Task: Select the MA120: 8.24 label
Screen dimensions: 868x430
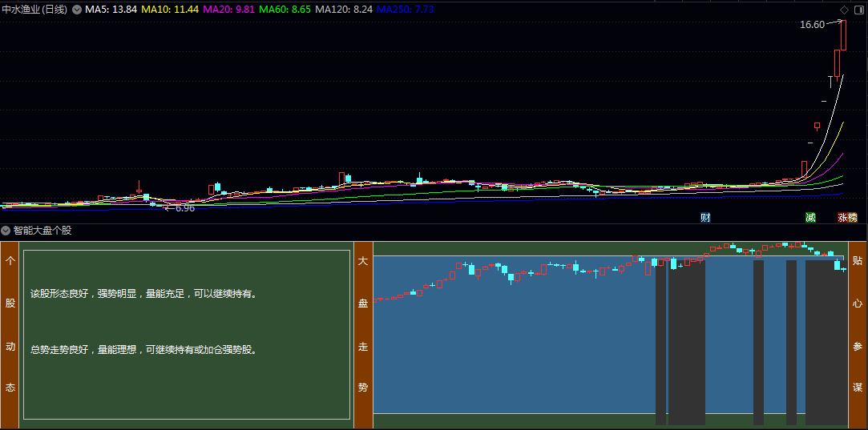Action: tap(344, 10)
